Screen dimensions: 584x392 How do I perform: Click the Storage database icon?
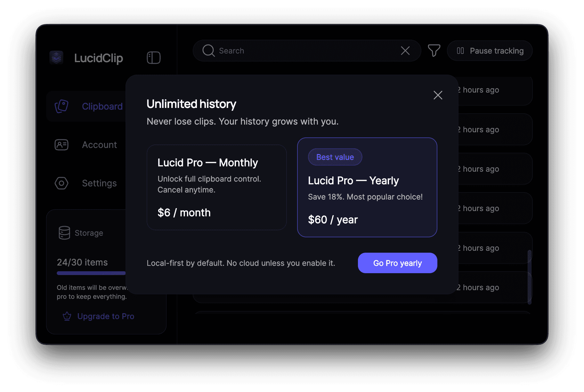tap(64, 233)
